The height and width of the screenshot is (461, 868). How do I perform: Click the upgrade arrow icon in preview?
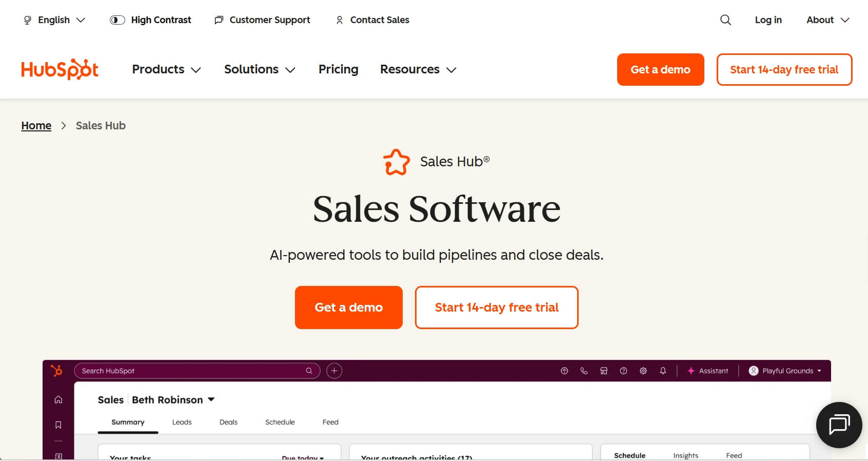click(x=564, y=371)
